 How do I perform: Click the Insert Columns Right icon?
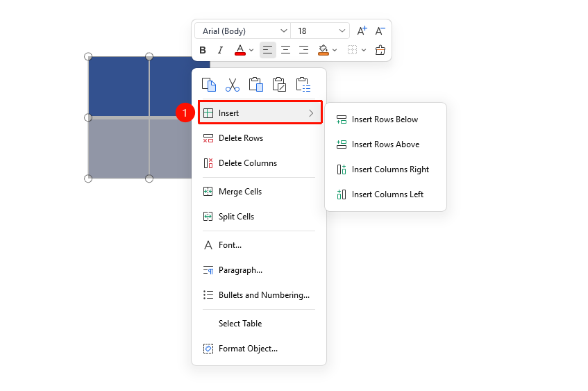(x=342, y=169)
